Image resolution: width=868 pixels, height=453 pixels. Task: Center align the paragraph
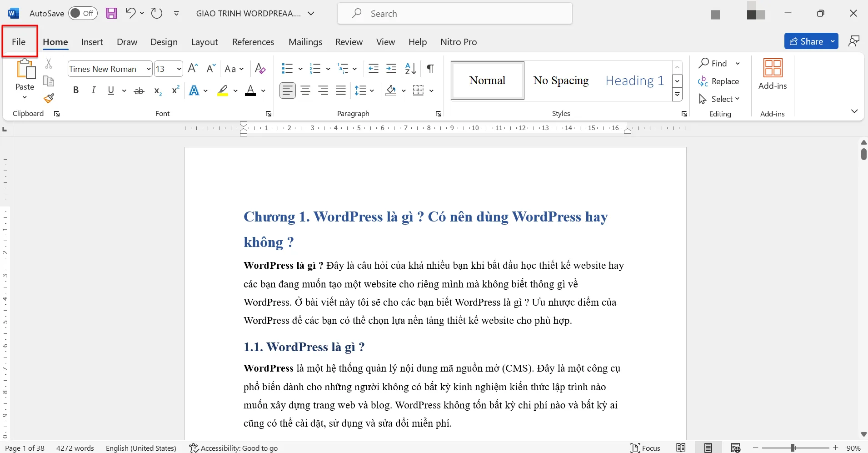pyautogui.click(x=305, y=90)
